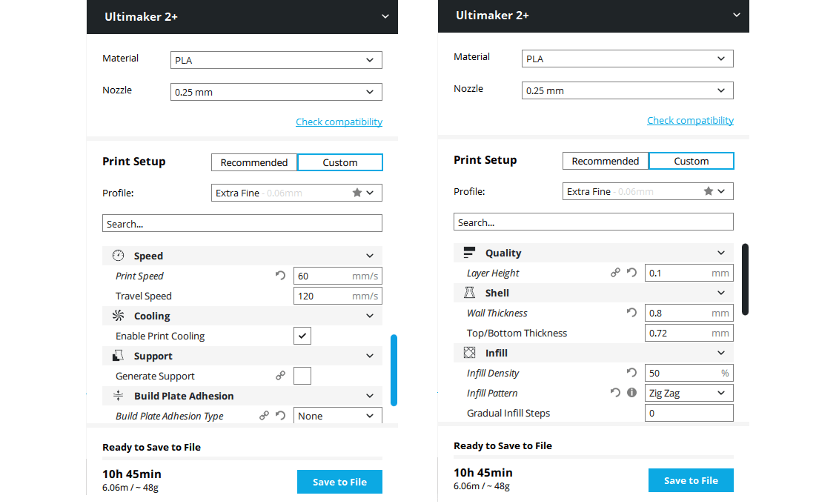Click the Infill Density value field

click(689, 373)
